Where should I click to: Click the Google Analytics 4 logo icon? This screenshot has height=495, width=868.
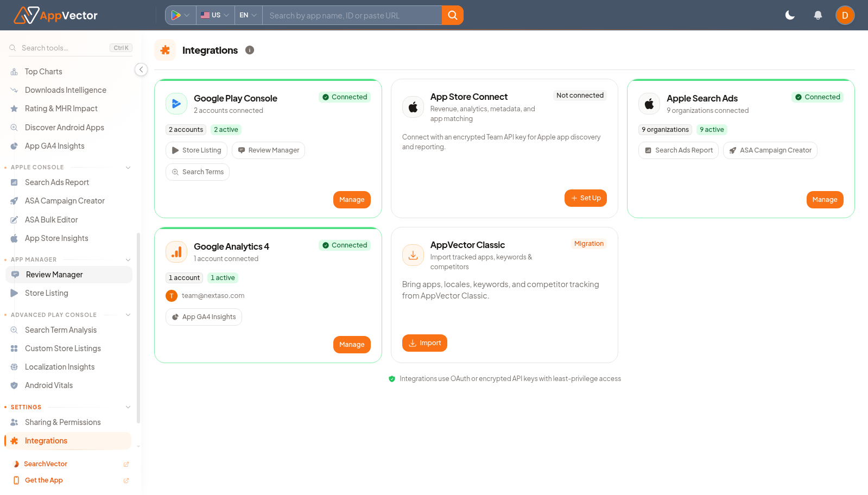(x=176, y=252)
